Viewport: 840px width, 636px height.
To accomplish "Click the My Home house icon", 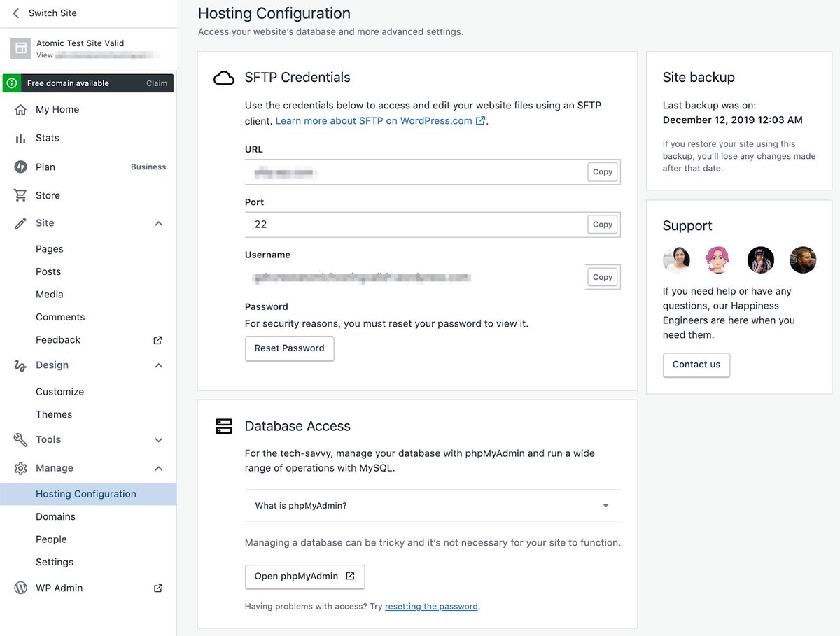I will point(21,109).
